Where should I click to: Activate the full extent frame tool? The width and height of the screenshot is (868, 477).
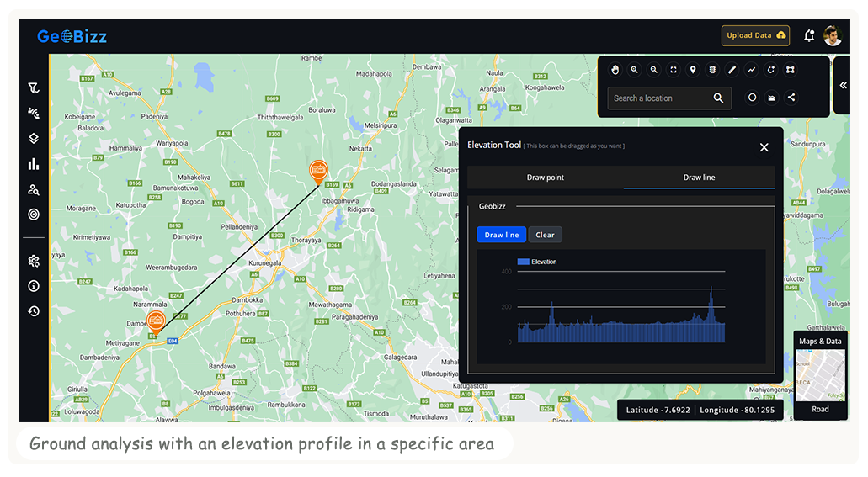coord(674,70)
